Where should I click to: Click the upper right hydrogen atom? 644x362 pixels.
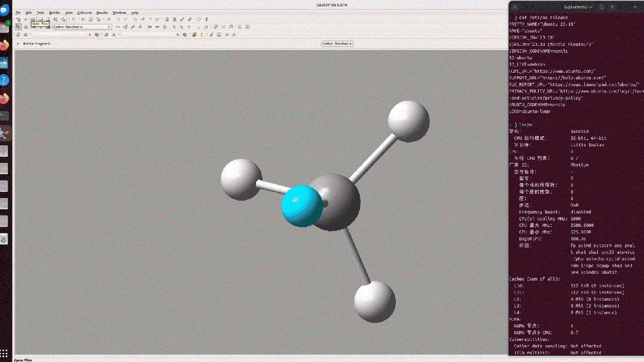[x=409, y=122]
